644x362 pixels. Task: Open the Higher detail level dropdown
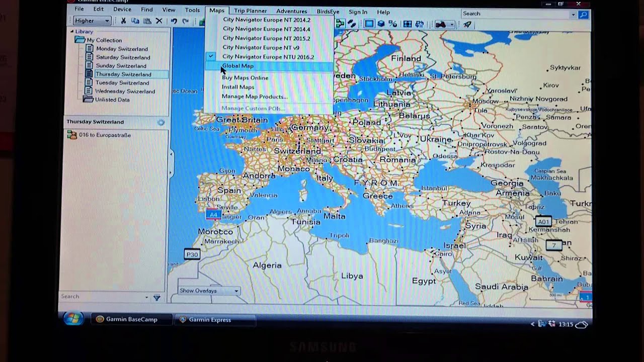click(x=92, y=21)
